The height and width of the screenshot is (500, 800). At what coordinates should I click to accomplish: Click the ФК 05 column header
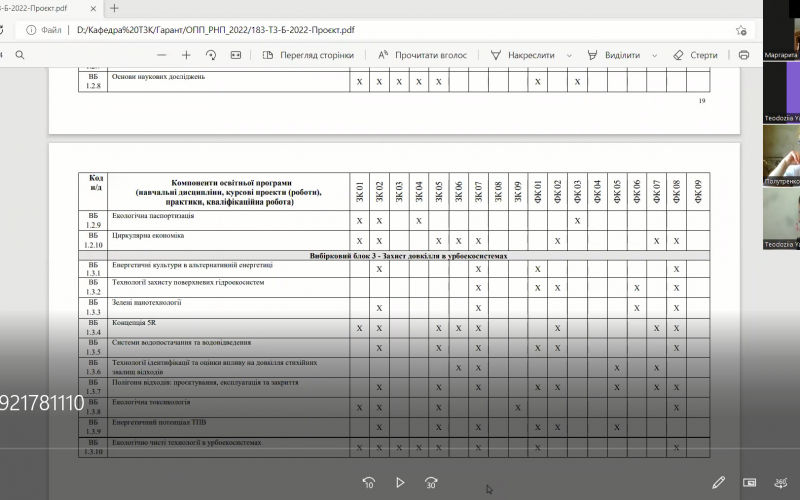pyautogui.click(x=617, y=192)
